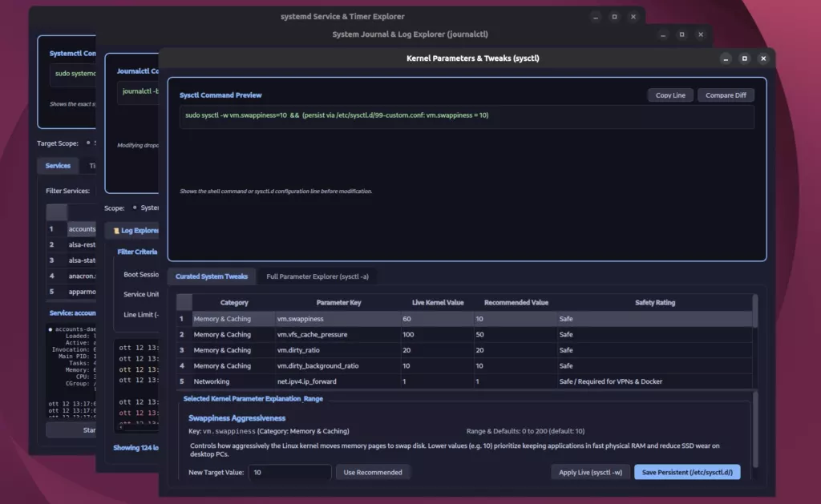Click the 'Safe / Required for VPNs & Docker' cell

click(x=655, y=381)
